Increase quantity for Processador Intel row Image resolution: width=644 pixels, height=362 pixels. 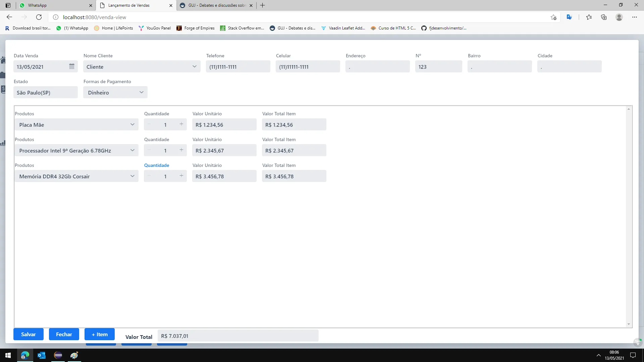pyautogui.click(x=181, y=150)
